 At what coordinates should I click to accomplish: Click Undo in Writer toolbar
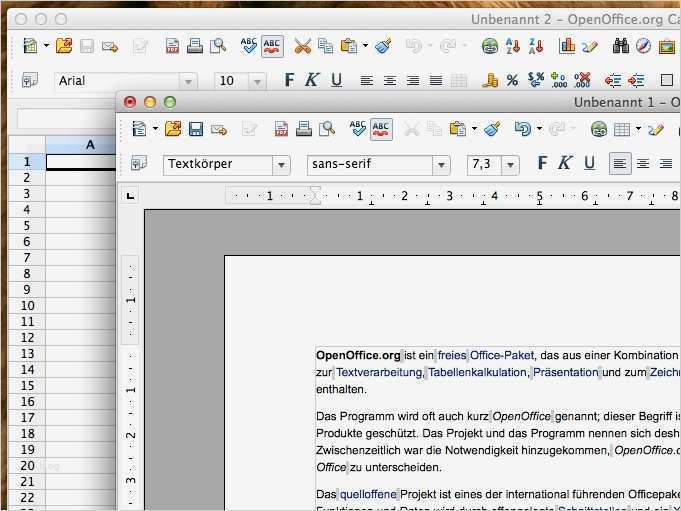pos(522,129)
